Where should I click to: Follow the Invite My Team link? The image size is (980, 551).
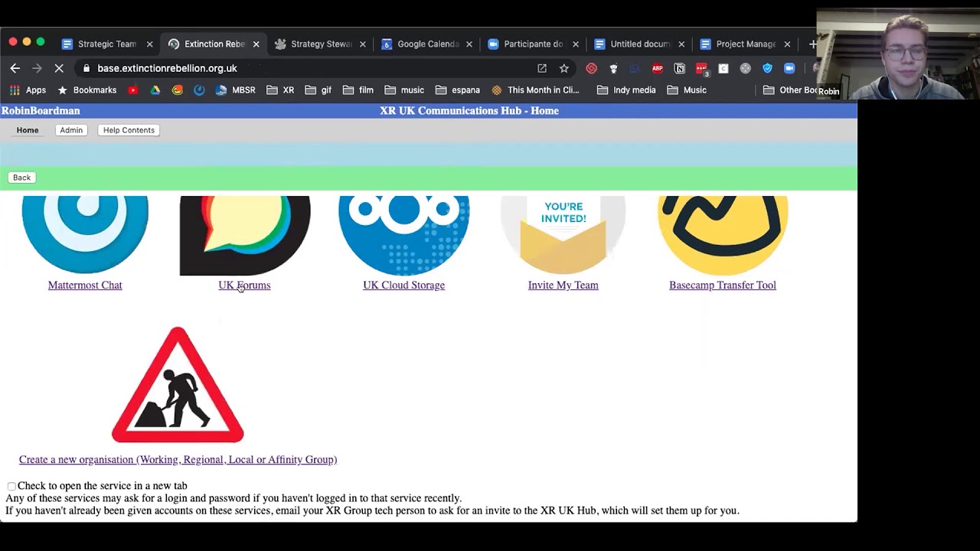(563, 285)
